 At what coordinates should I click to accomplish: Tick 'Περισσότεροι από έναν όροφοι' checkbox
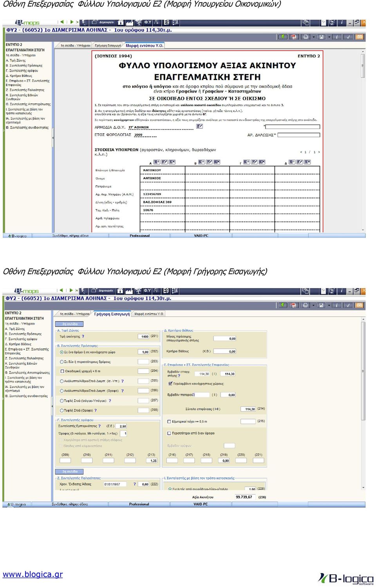169,433
